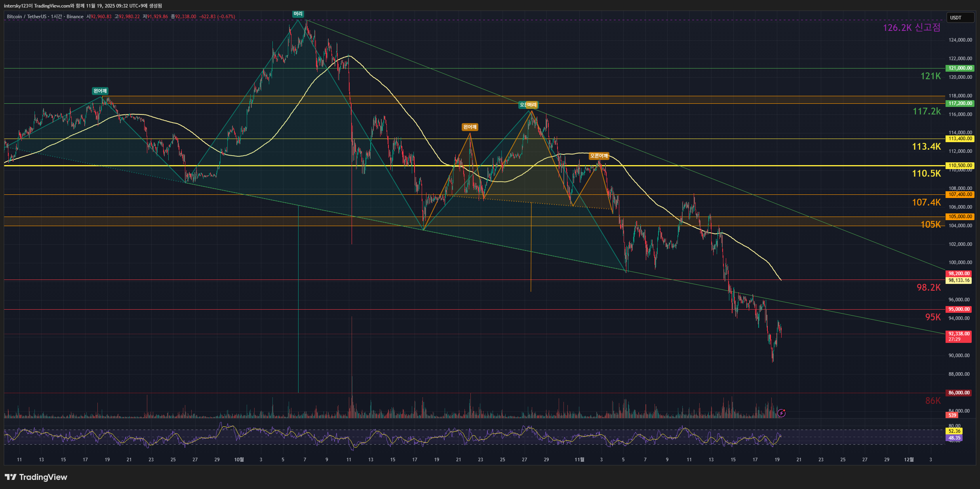Click the Bitcoin / TetherUS symbol title
980x489 pixels.
(26, 17)
